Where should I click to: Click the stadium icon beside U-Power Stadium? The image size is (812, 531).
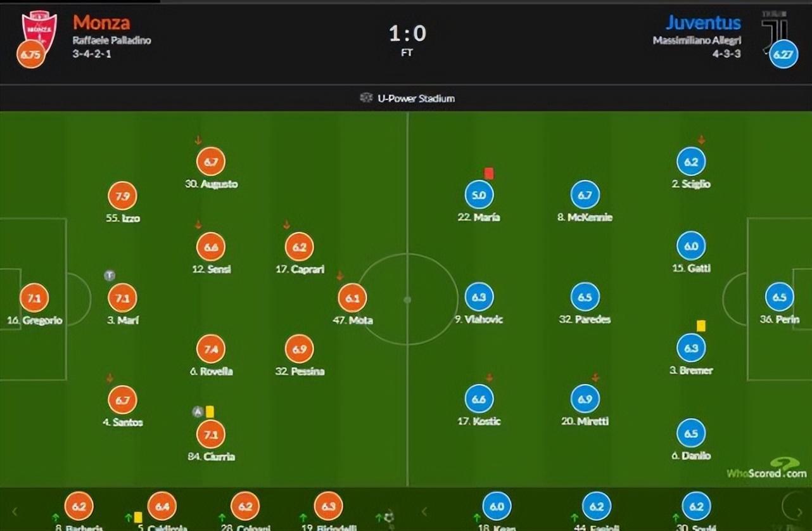tap(365, 98)
